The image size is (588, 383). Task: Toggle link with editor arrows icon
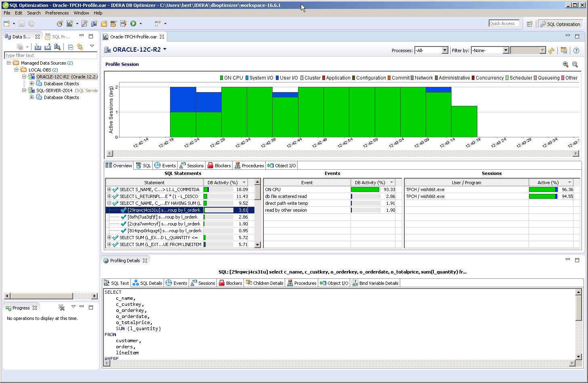click(x=80, y=47)
